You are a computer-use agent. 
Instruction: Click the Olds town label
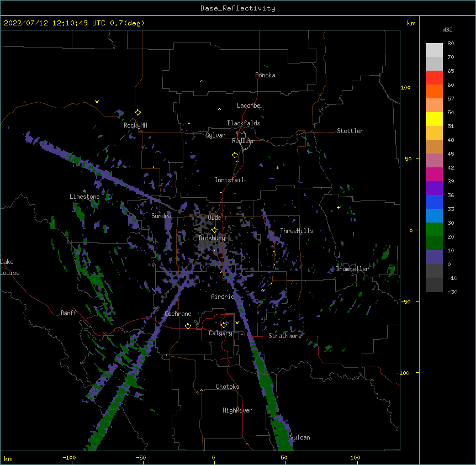click(214, 218)
